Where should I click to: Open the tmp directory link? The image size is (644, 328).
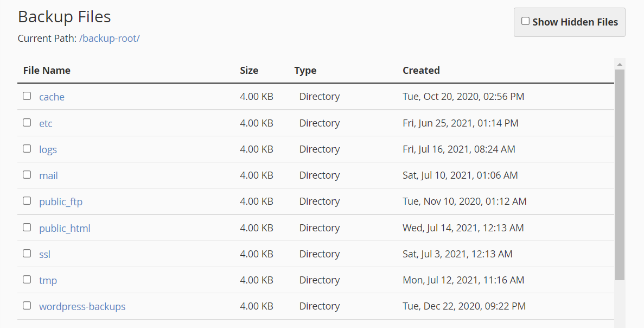coord(48,280)
